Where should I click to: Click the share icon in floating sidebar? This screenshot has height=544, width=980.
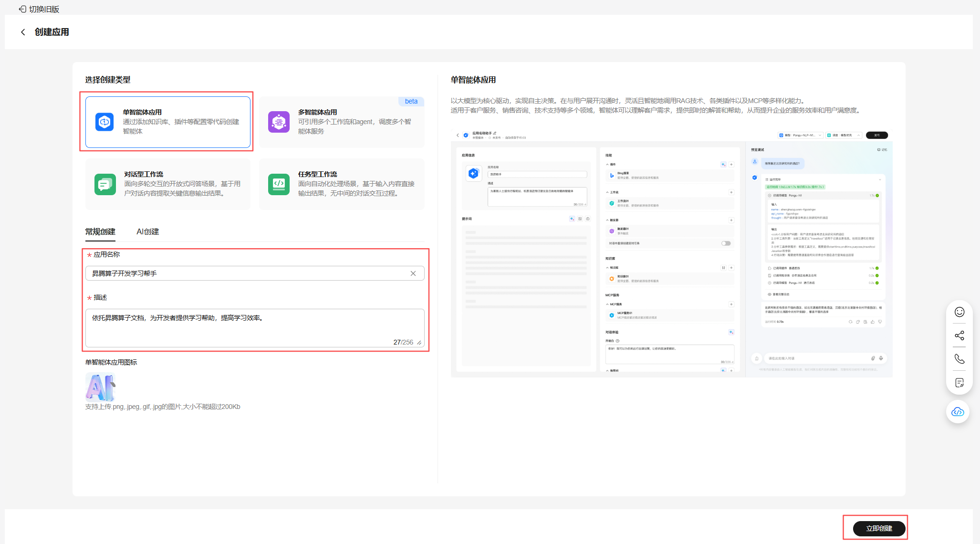tap(959, 335)
